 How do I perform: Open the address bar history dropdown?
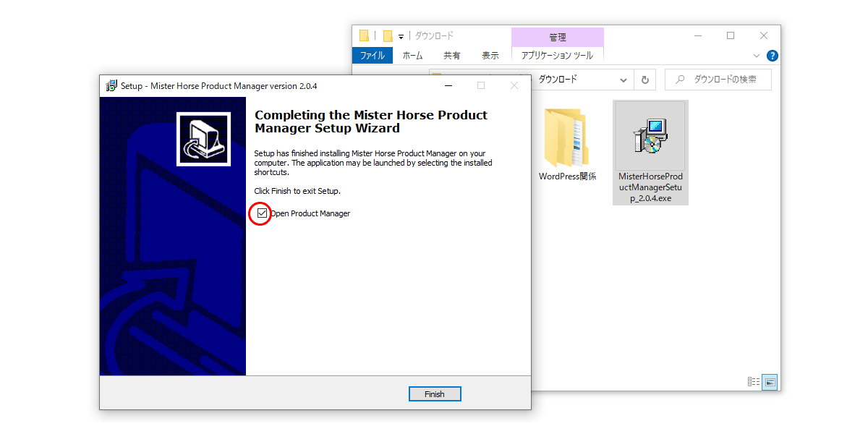tap(624, 80)
